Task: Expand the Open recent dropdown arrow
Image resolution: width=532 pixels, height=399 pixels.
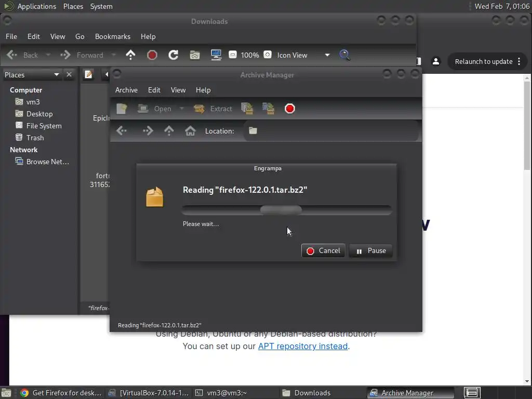Action: [181, 109]
